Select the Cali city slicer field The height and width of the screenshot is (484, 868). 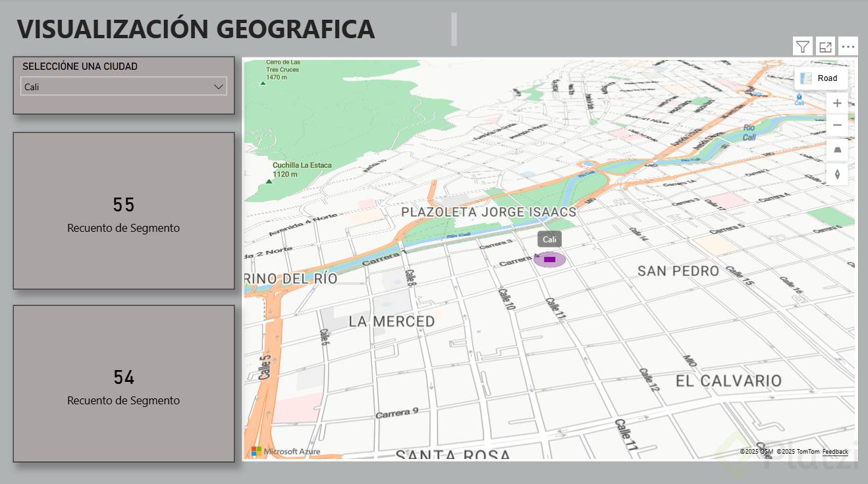124,86
